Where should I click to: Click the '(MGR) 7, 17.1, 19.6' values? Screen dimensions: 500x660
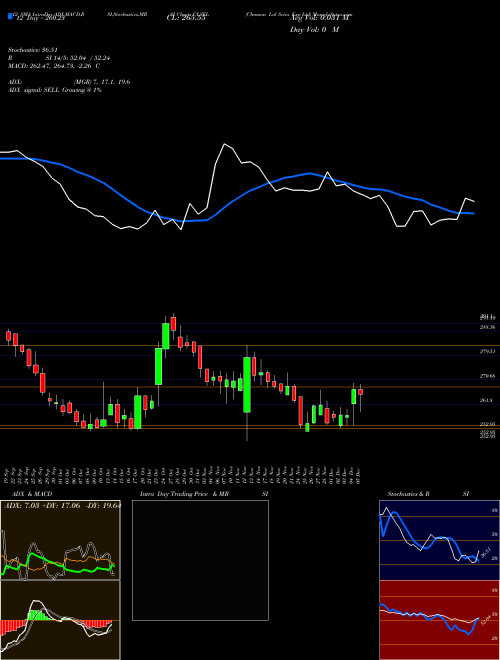102,82
